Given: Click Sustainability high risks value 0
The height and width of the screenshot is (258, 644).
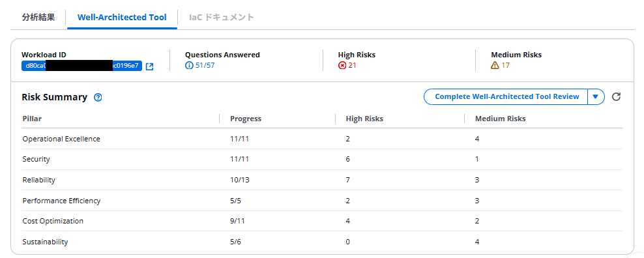Looking at the screenshot, I should [x=348, y=242].
